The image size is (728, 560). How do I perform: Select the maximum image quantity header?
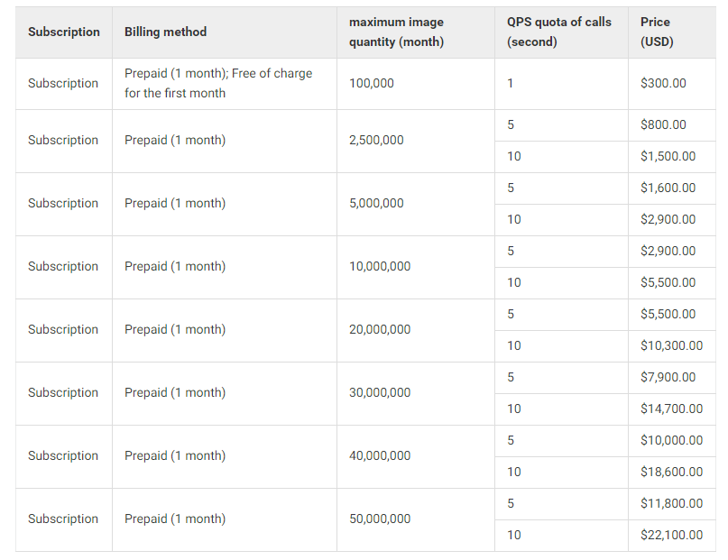click(396, 32)
